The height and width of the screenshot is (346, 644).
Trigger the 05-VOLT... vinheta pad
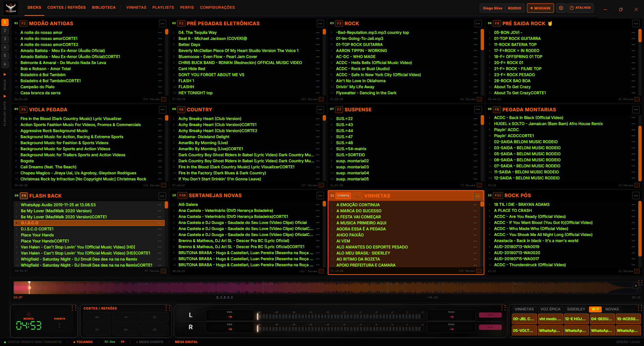[x=524, y=331]
